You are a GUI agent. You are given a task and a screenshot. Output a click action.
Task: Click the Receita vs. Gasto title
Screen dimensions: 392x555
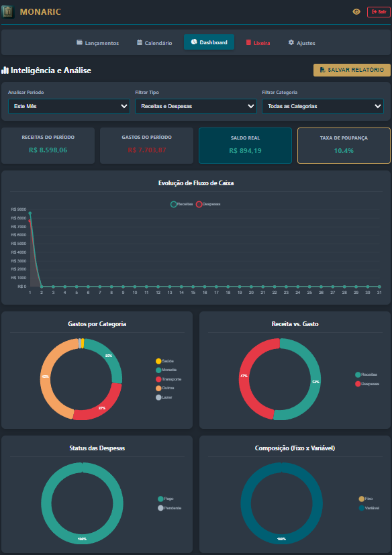point(295,324)
